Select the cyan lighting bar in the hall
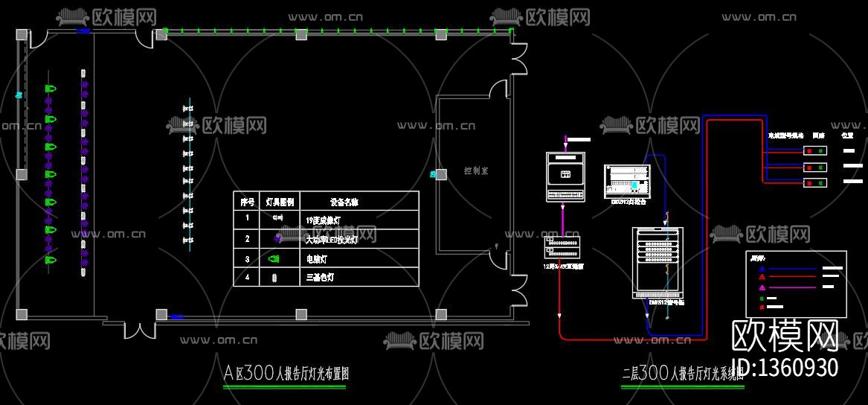Screen dimensions: 868x405 (190, 176)
